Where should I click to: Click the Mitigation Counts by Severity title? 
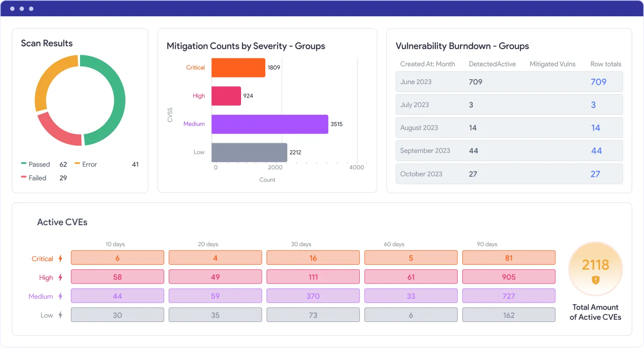[246, 46]
